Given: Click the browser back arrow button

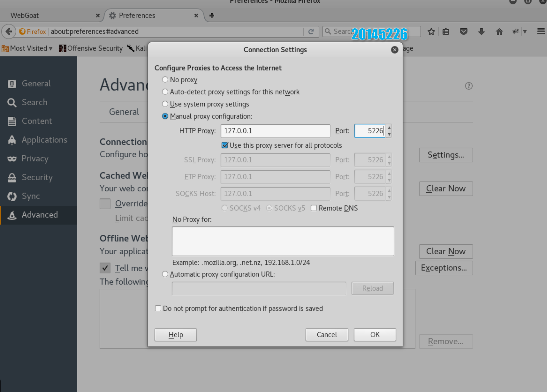Looking at the screenshot, I should (9, 32).
